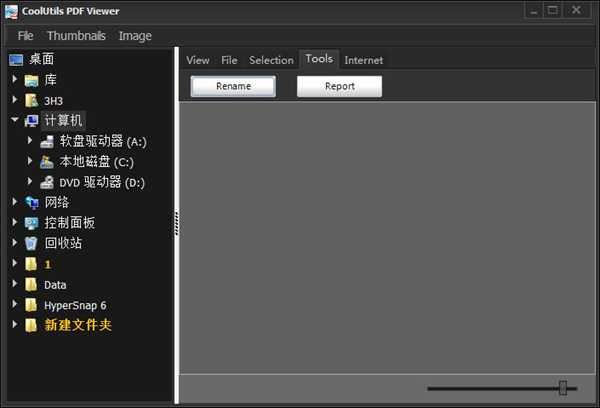Click the floppy drive (A:) icon
The image size is (600, 408).
(47, 142)
